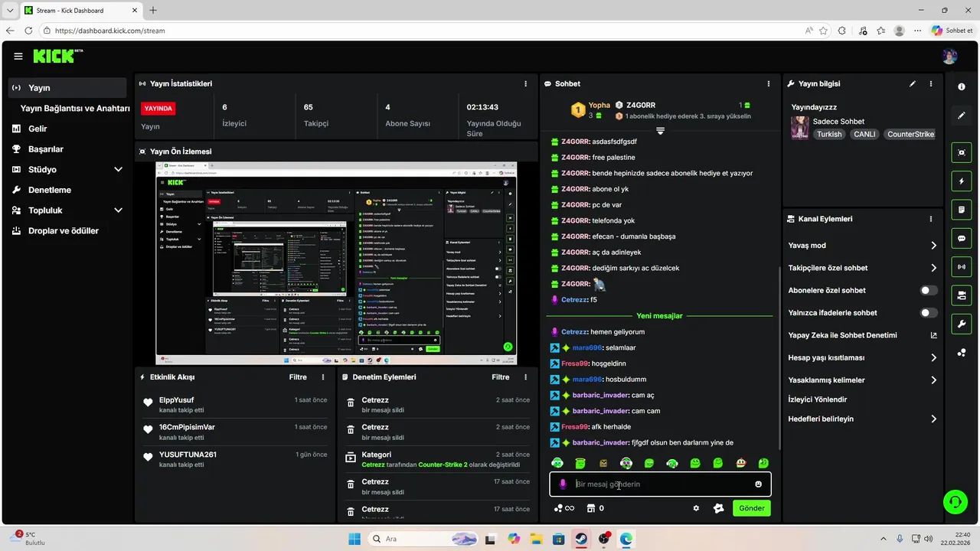This screenshot has height=551, width=980.
Task: Open Yayın bilgisi three-dot menu
Action: pos(931,83)
